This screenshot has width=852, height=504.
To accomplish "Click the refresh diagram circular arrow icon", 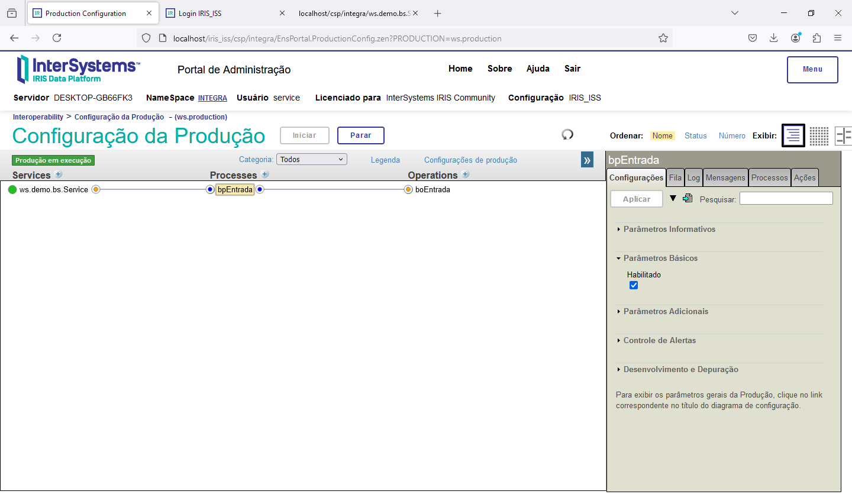I will (567, 135).
